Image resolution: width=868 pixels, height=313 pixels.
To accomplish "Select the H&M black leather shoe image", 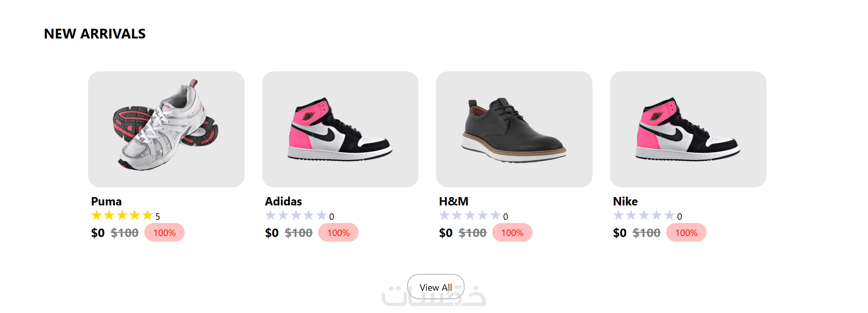I will point(514,129).
